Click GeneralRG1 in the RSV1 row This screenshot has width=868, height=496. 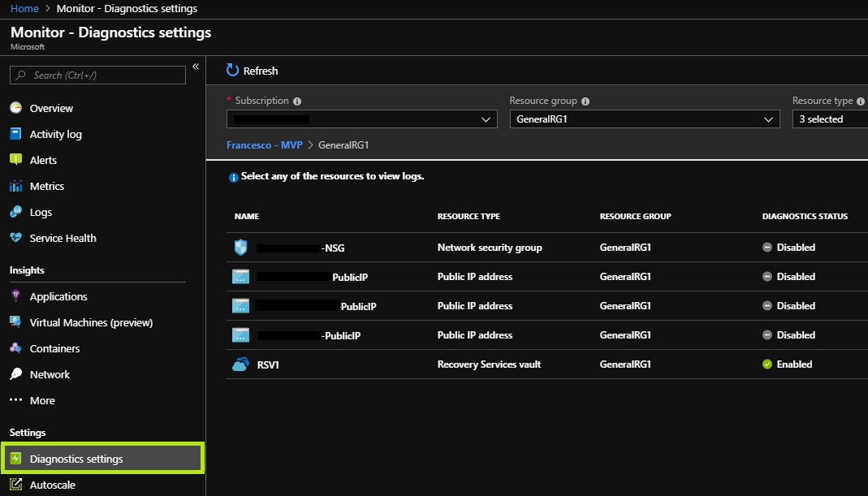point(625,364)
